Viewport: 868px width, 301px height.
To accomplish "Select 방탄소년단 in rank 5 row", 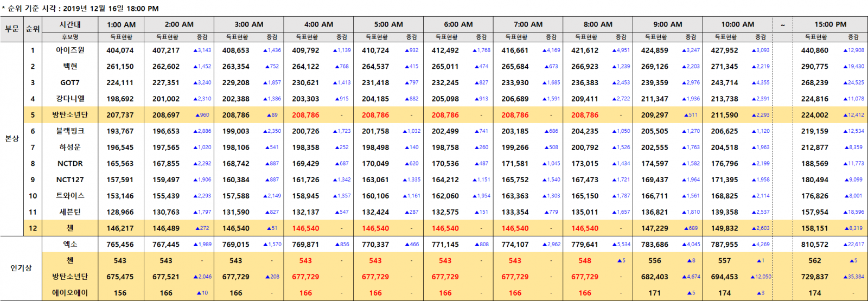I will pyautogui.click(x=70, y=115).
